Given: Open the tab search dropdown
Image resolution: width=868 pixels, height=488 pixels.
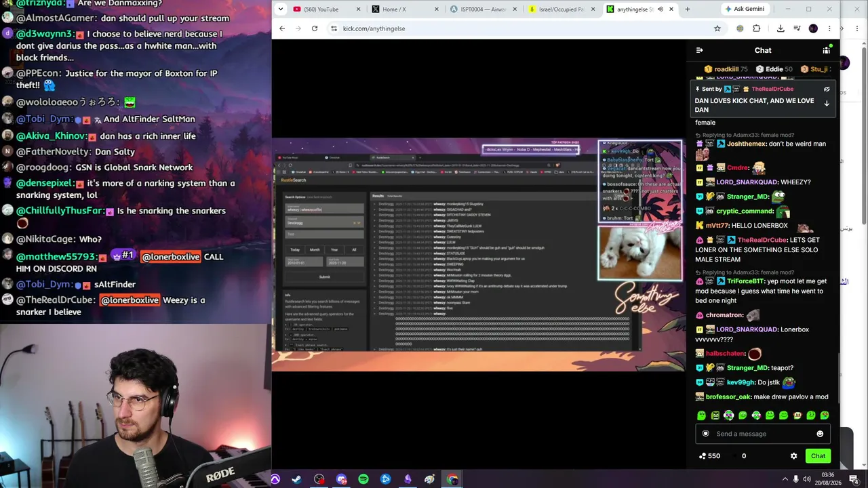Looking at the screenshot, I should pos(281,9).
